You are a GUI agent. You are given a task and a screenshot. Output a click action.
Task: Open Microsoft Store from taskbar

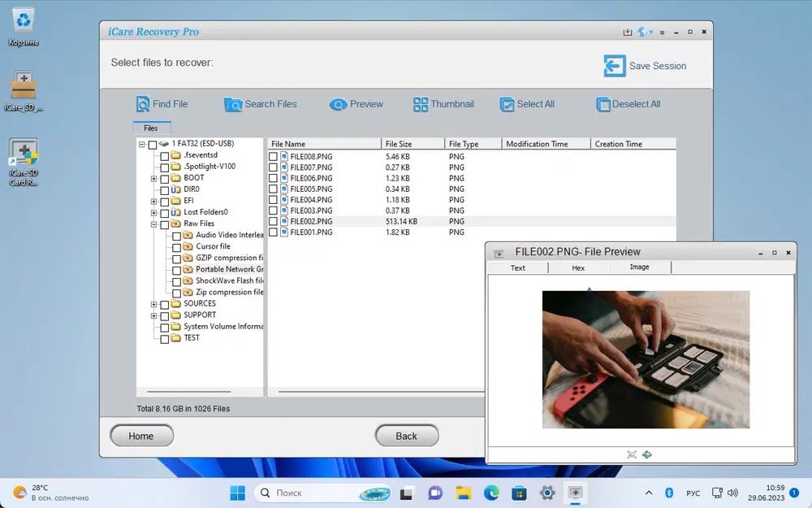tap(520, 493)
